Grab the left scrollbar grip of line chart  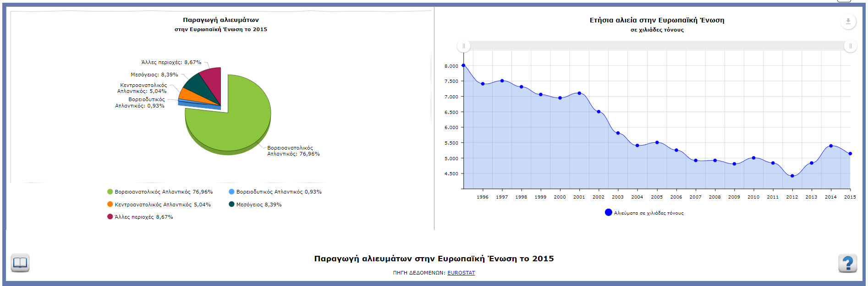(x=463, y=46)
